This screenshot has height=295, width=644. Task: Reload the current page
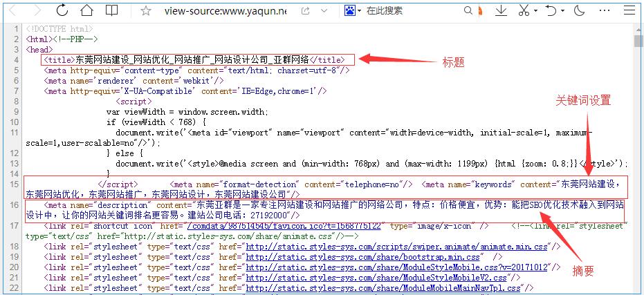62,10
